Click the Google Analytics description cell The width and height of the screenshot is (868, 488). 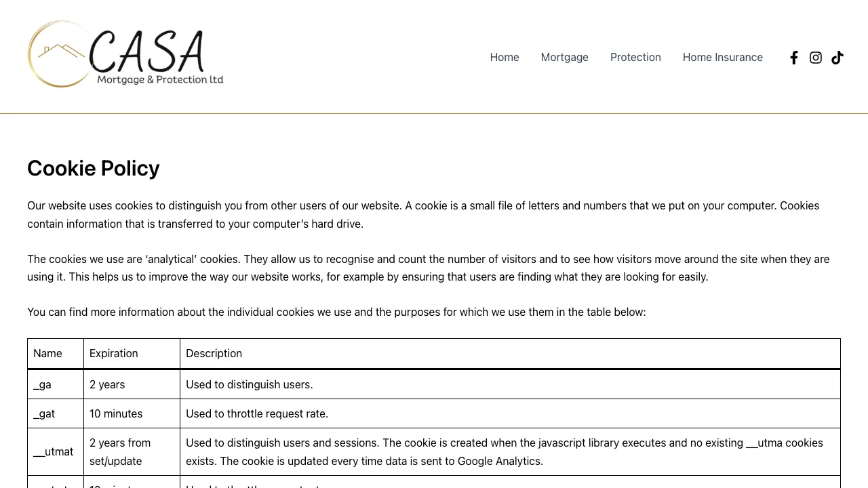[505, 451]
